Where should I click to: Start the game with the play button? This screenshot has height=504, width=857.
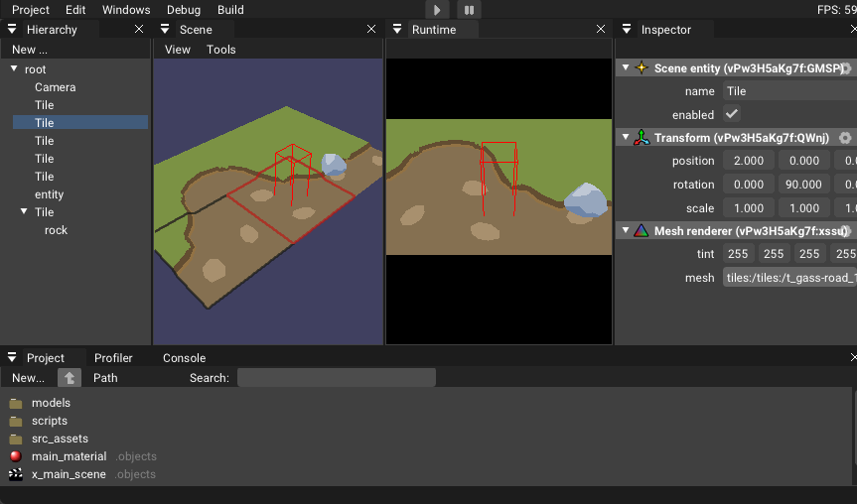pyautogui.click(x=437, y=10)
